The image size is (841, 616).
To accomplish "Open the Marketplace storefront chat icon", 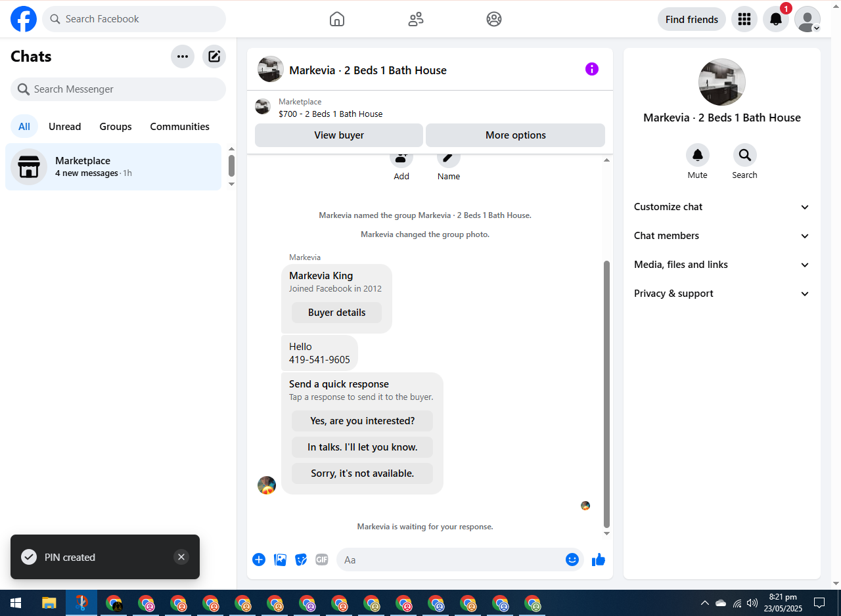I will tap(29, 167).
